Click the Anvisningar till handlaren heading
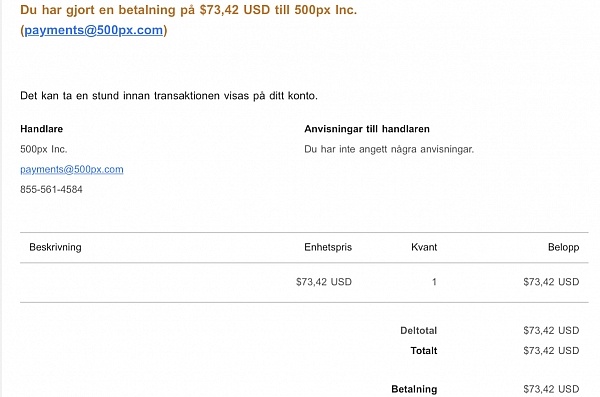 (367, 129)
